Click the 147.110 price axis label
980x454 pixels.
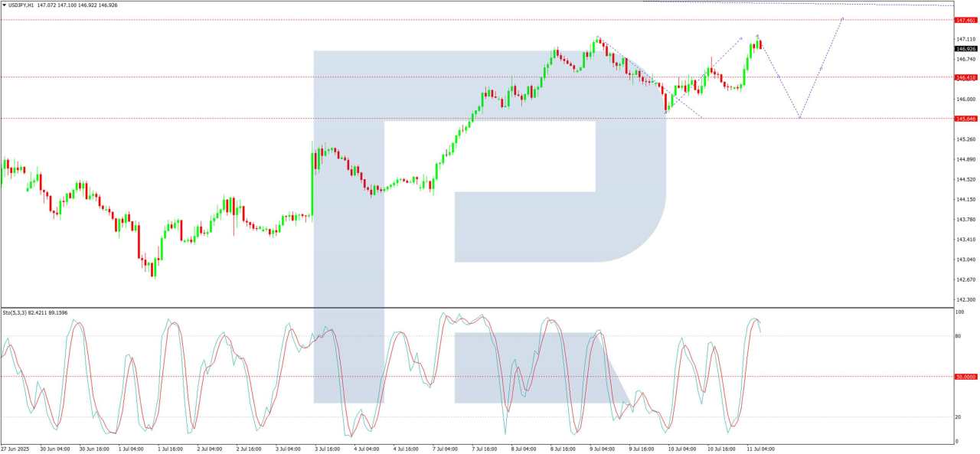(x=965, y=39)
